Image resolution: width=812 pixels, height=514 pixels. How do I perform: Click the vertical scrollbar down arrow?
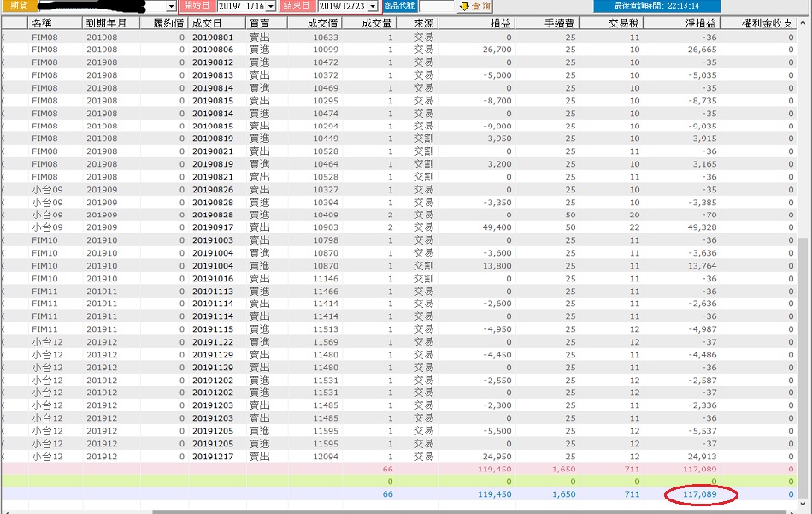(x=803, y=504)
